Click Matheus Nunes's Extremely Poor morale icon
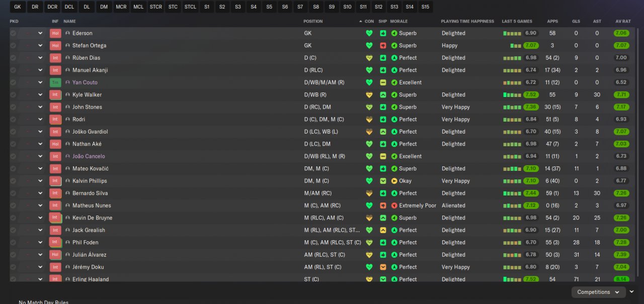Viewport: 644px width, 304px height. (394, 206)
